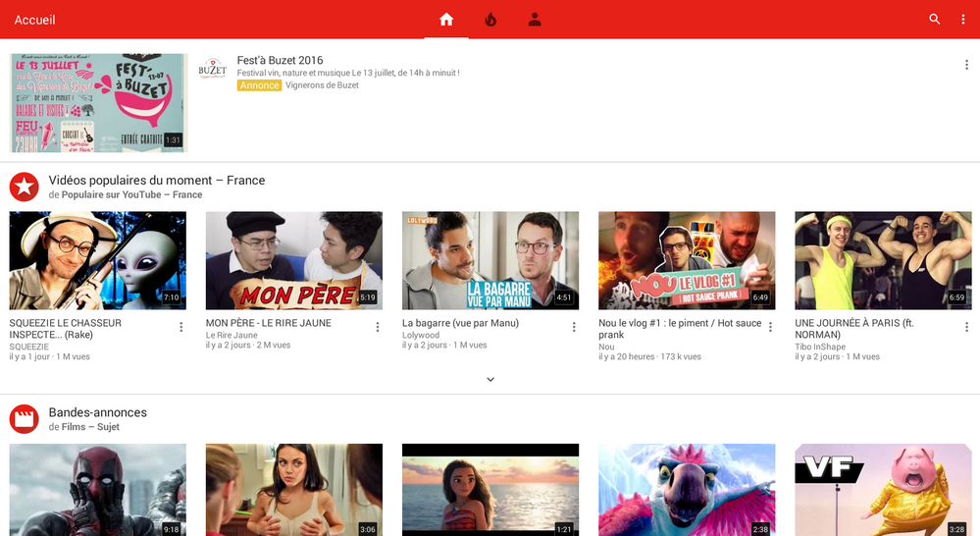Image resolution: width=980 pixels, height=536 pixels.
Task: Click the Tibo InShape channel name
Action: pyautogui.click(x=820, y=347)
